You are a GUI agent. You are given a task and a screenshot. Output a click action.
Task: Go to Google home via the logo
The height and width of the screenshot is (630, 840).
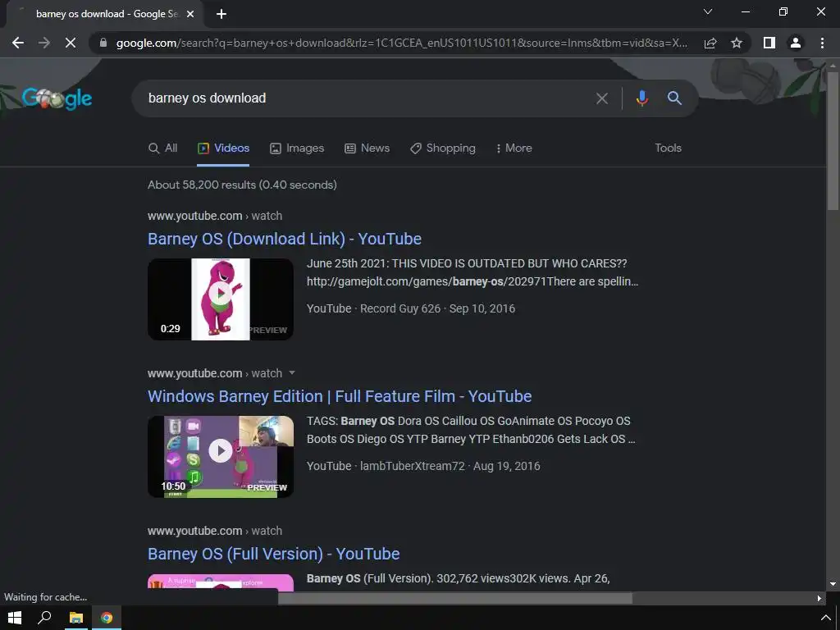[57, 98]
